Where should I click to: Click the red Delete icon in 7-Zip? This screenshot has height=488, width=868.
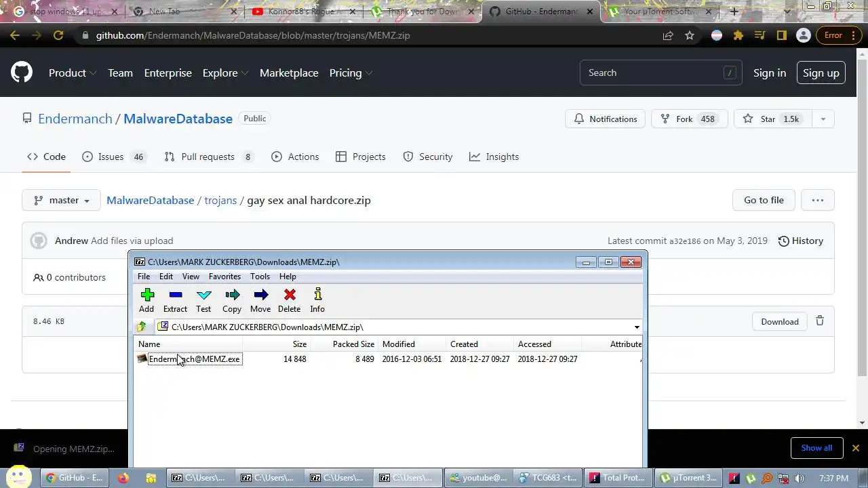click(290, 295)
